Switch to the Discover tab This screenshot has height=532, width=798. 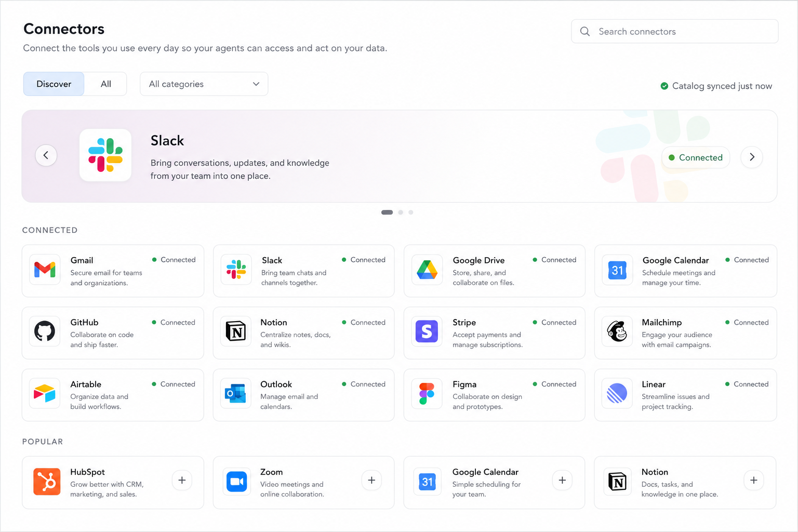click(x=54, y=84)
